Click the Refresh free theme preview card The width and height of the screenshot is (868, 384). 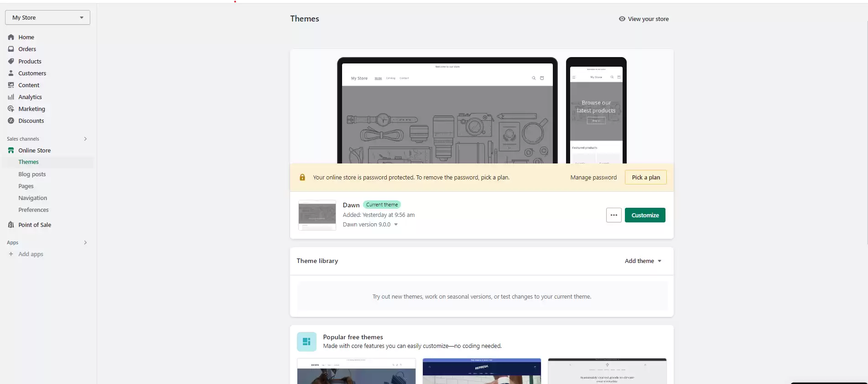click(482, 371)
